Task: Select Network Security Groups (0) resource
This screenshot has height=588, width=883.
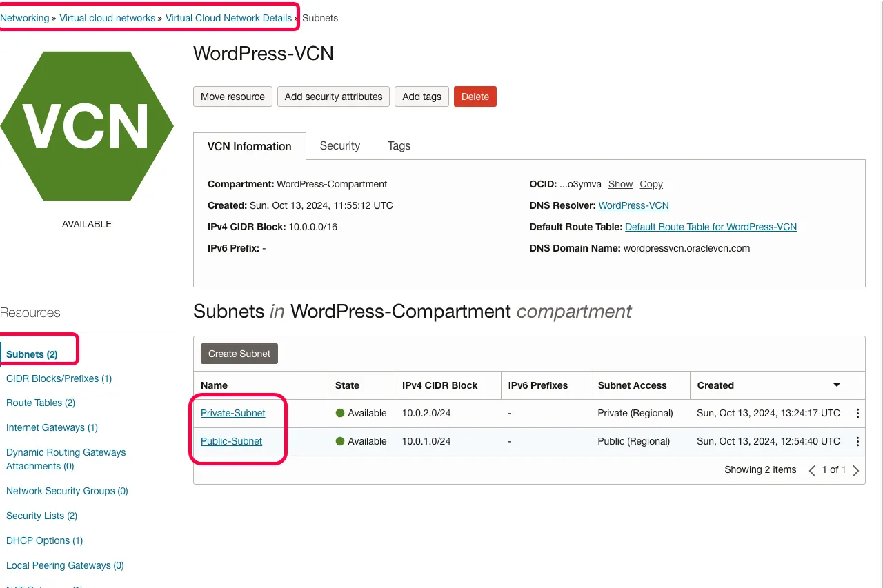Action: coord(67,491)
